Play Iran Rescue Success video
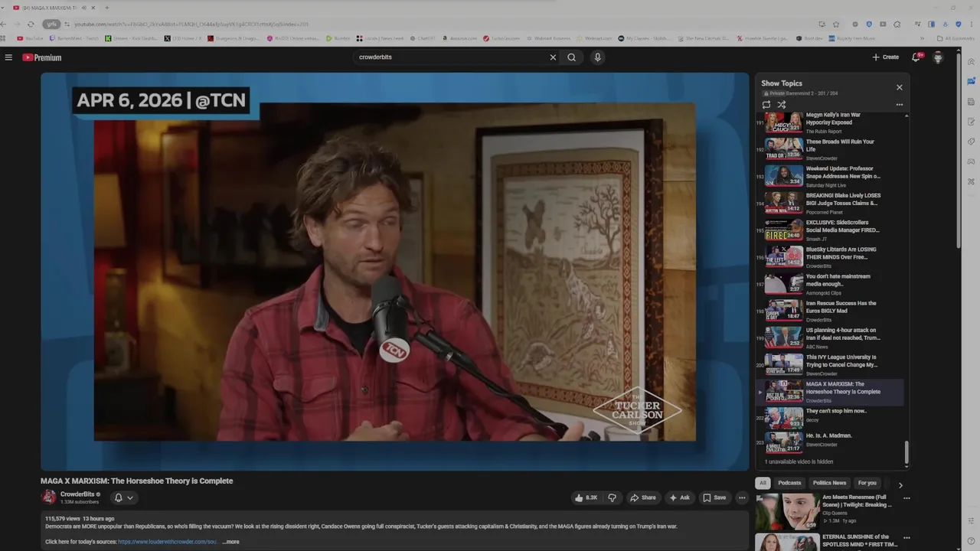The height and width of the screenshot is (551, 980). [x=830, y=311]
